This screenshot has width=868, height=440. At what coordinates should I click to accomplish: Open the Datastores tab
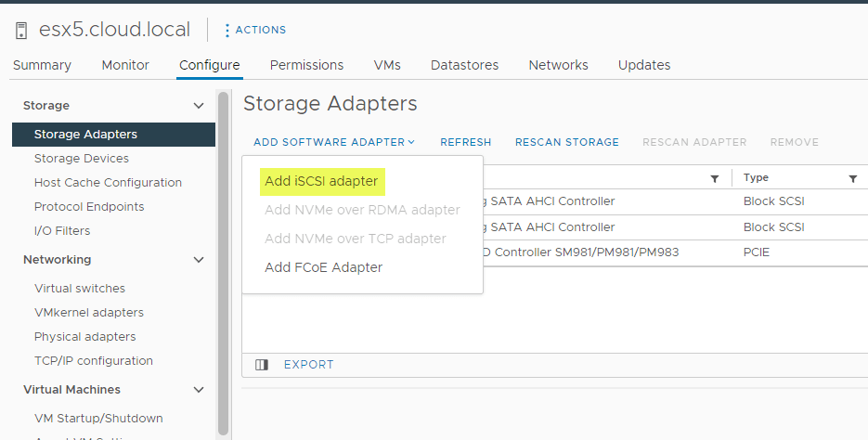(464, 65)
